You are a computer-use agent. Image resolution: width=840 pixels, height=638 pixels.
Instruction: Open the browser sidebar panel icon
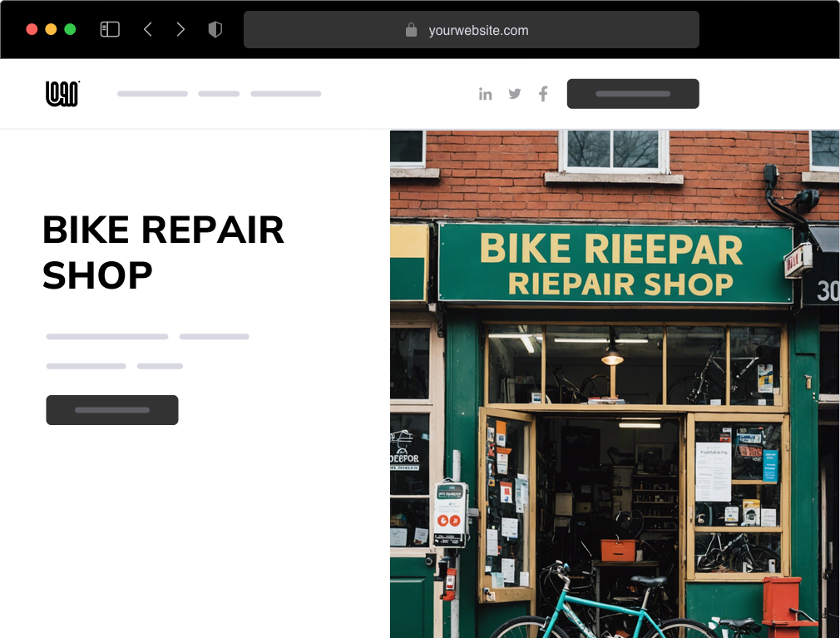pyautogui.click(x=109, y=28)
